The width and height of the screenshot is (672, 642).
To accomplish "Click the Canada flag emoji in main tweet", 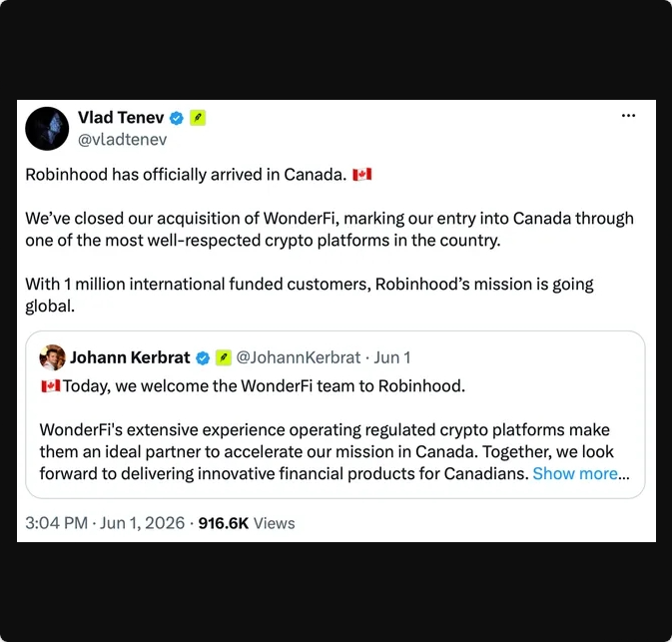I will [x=362, y=175].
